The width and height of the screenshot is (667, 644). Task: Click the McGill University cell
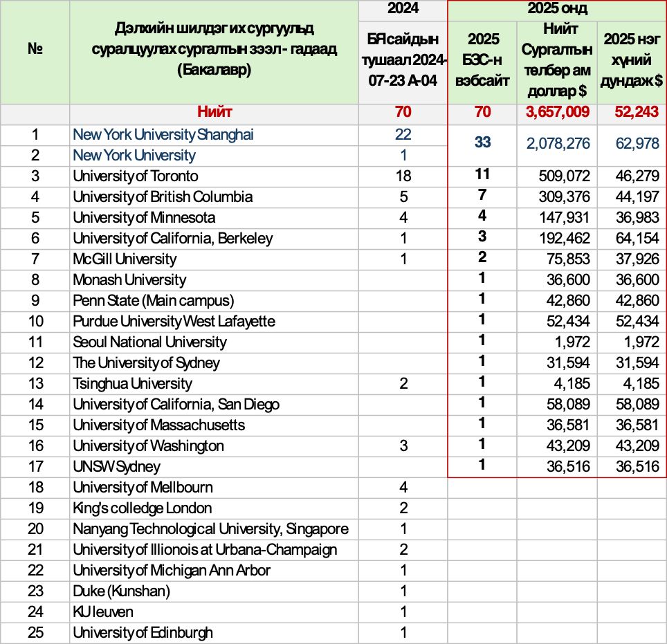coord(125,259)
